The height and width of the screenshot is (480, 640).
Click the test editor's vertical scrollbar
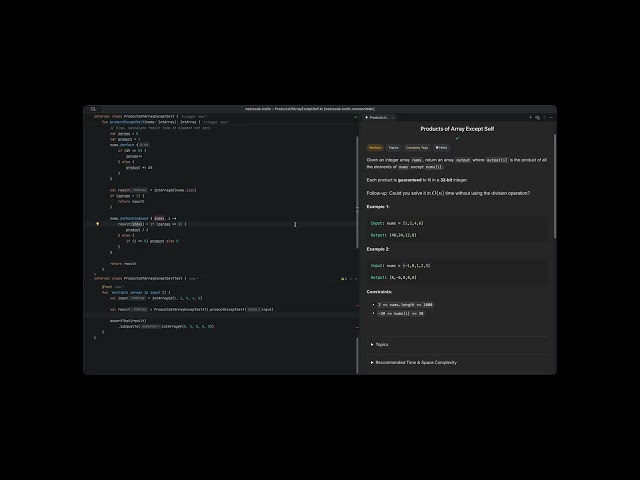pos(357,355)
